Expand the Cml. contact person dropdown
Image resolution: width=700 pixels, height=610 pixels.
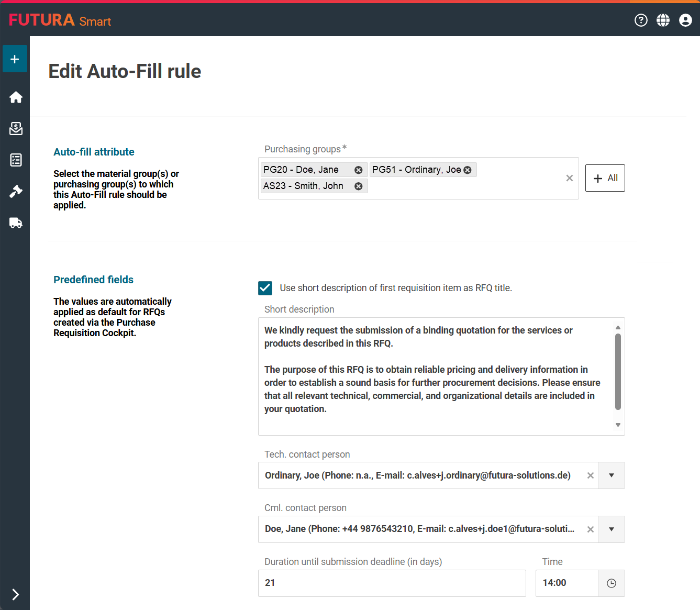611,529
